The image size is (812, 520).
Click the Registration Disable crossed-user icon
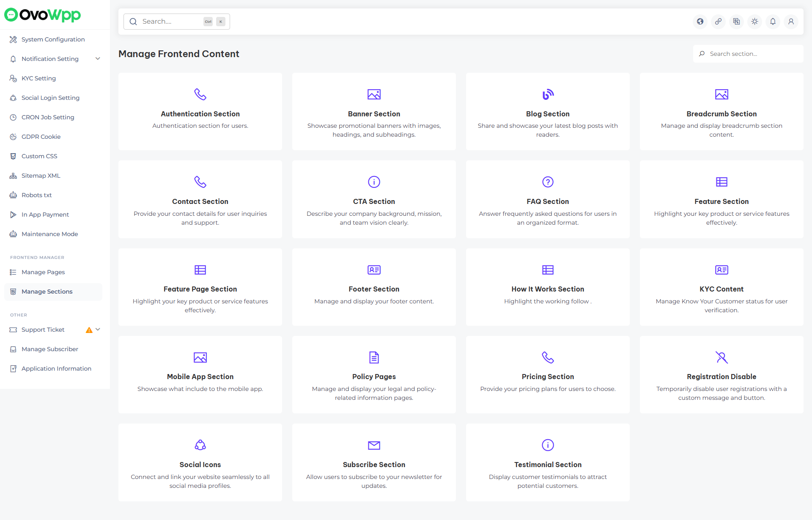[x=721, y=358]
